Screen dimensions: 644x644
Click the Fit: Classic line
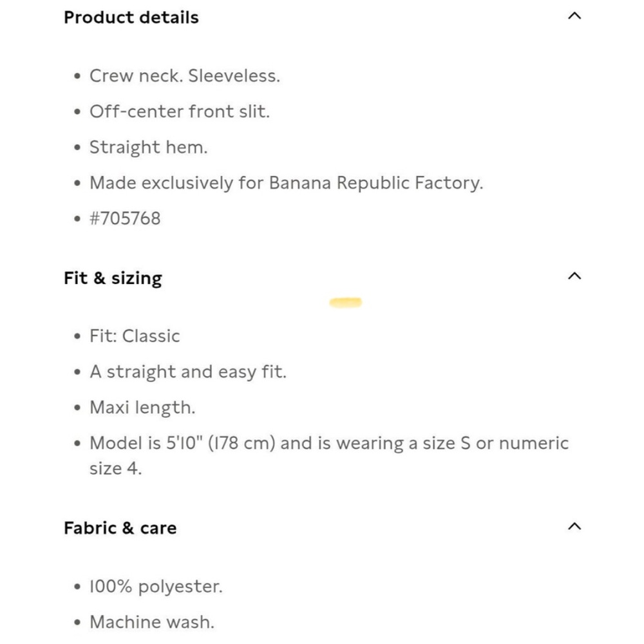tap(135, 336)
